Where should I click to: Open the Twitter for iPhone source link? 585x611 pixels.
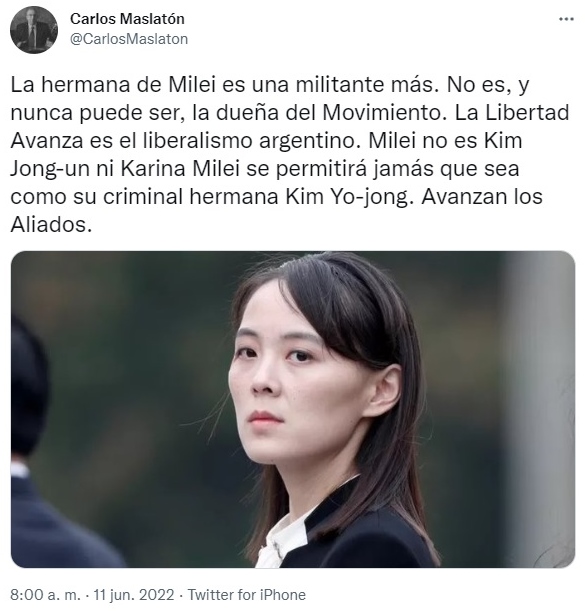coord(247,595)
